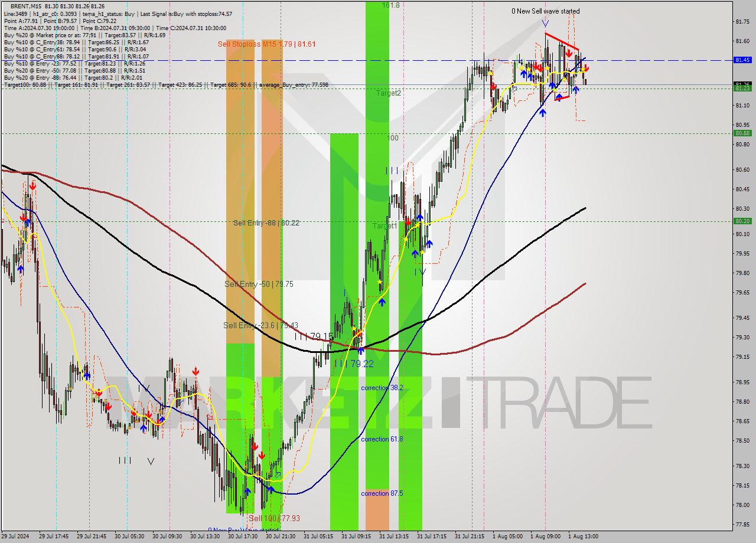This screenshot has height=543, width=756.
Task: Click the 77.85 price axis value
Action: click(743, 525)
